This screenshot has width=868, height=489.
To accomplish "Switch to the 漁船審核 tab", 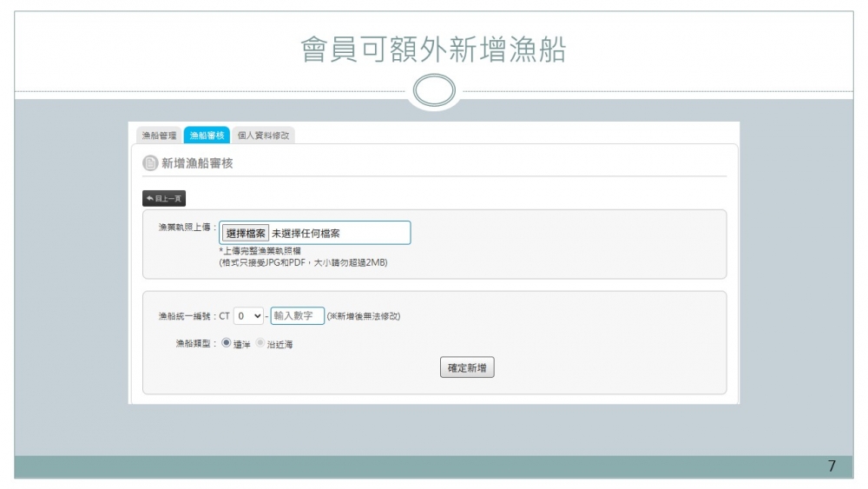I will (207, 135).
